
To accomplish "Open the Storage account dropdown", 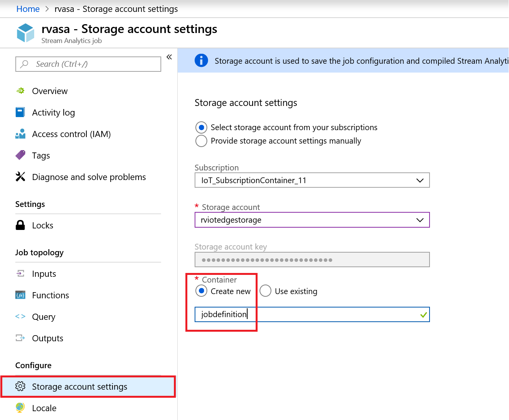I will coord(312,220).
